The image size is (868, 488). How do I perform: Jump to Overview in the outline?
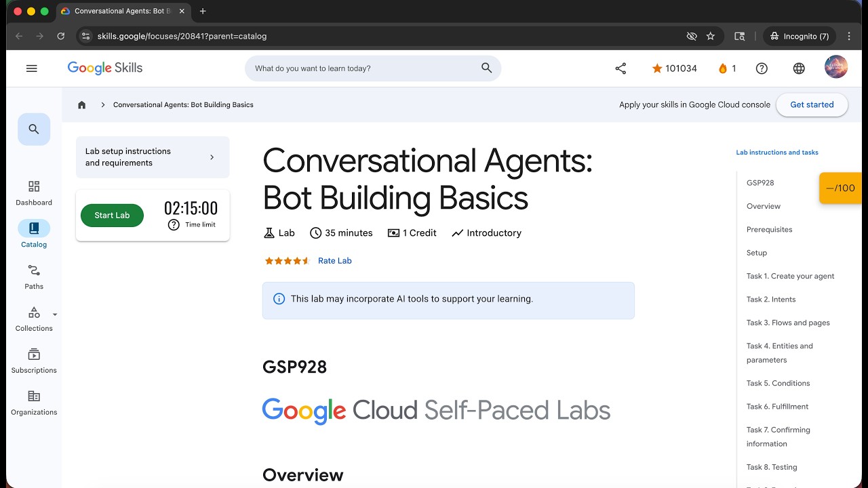[764, 206]
